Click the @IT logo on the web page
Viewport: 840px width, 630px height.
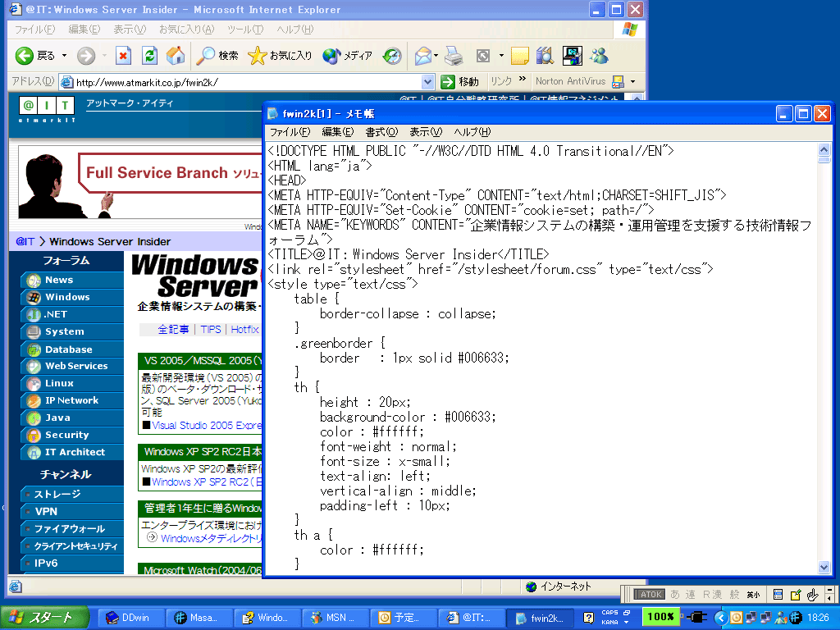[x=47, y=109]
